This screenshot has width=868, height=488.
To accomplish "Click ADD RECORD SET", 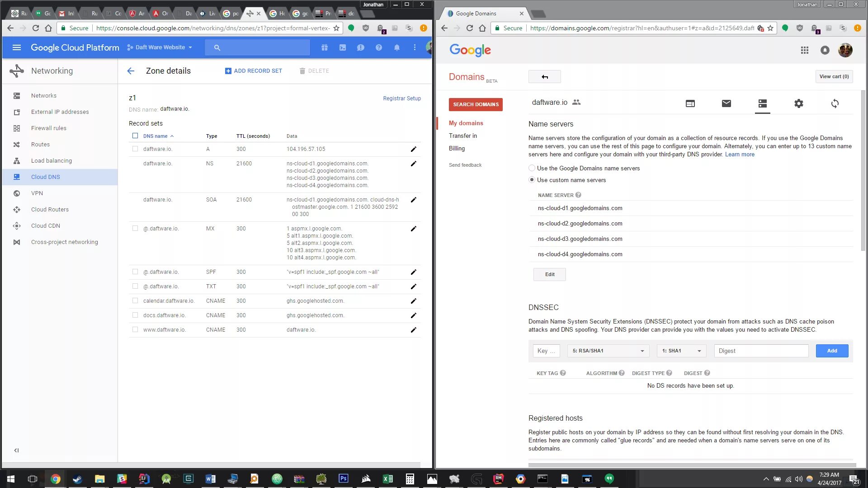I will [254, 71].
